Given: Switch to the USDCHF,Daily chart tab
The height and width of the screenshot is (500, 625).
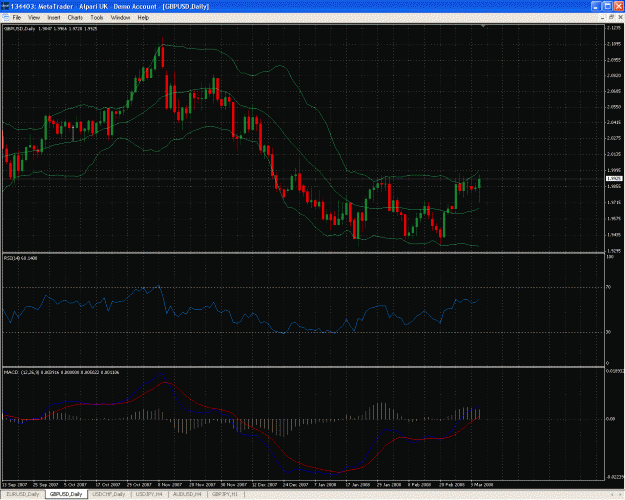Looking at the screenshot, I should [109, 494].
